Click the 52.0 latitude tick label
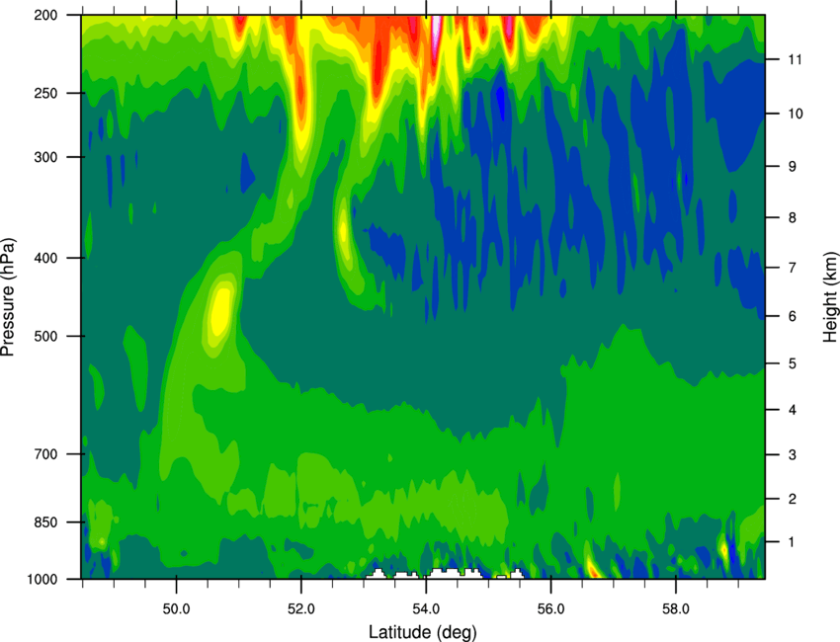 pyautogui.click(x=301, y=609)
